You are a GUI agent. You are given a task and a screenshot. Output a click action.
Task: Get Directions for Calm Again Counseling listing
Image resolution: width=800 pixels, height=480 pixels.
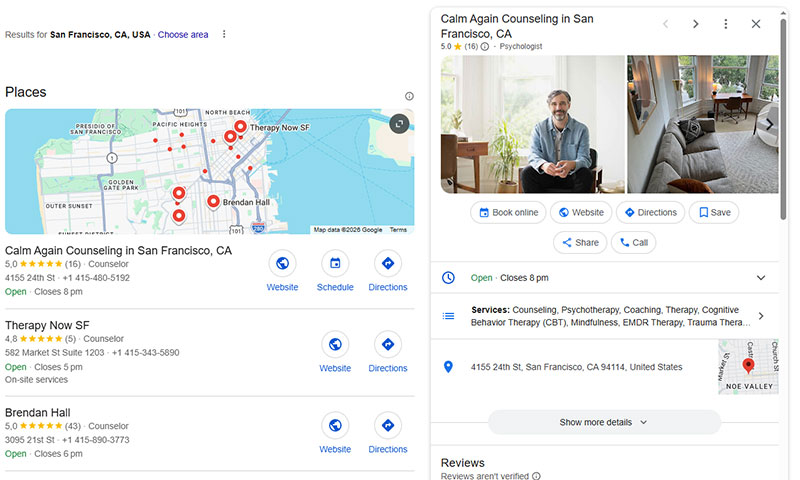(388, 263)
